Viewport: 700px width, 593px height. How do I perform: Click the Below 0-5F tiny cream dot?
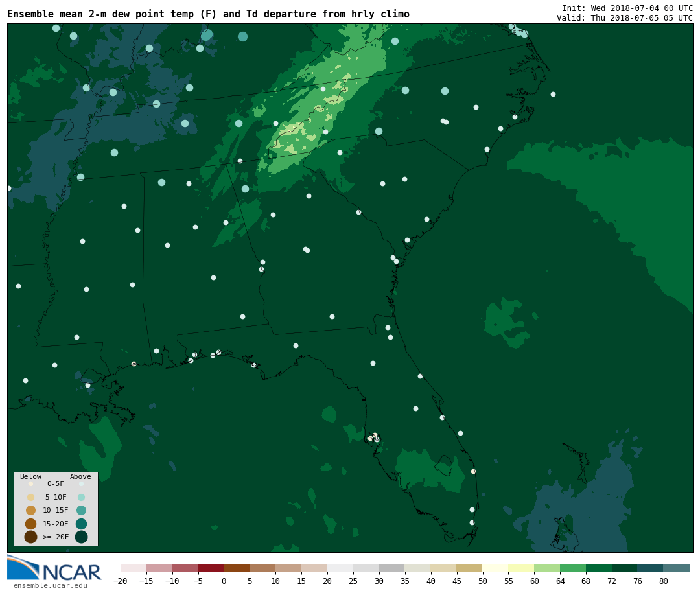[x=31, y=483]
